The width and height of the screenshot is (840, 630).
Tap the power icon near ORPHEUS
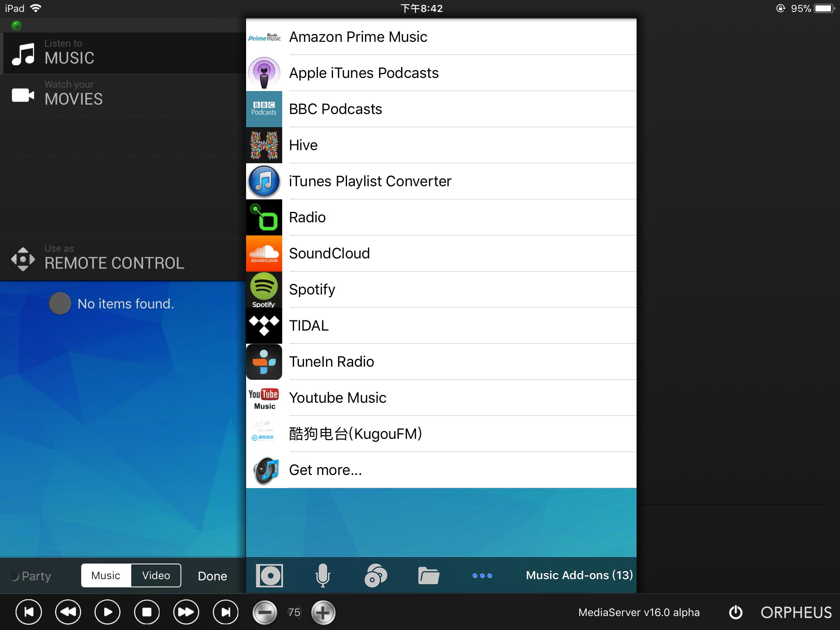tap(736, 612)
